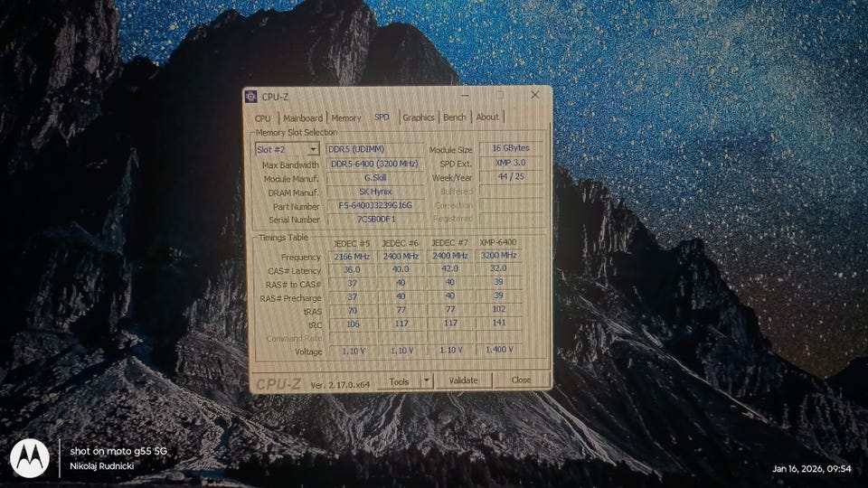Minimize the CPU-Z window

point(465,95)
